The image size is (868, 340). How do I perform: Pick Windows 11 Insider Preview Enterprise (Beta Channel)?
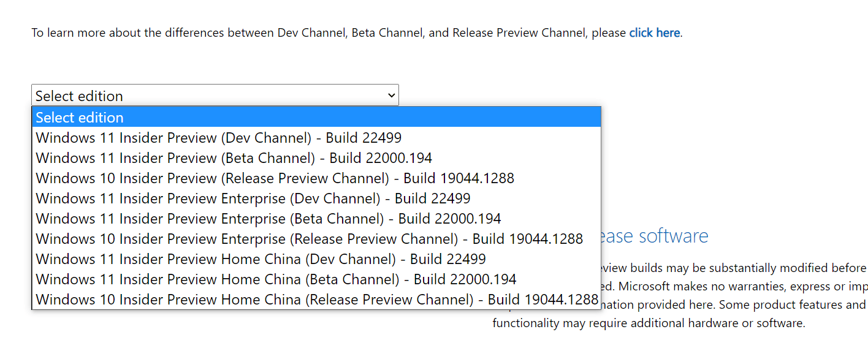[x=316, y=218]
